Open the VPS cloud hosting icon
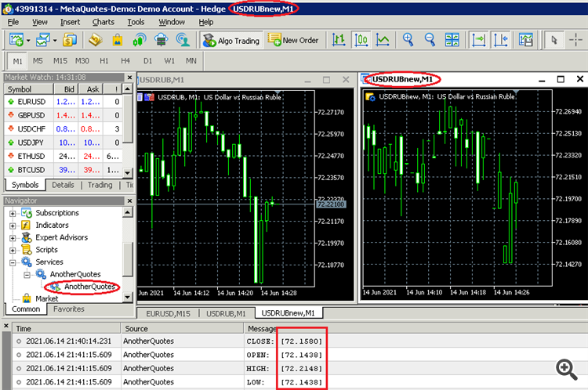 point(162,40)
